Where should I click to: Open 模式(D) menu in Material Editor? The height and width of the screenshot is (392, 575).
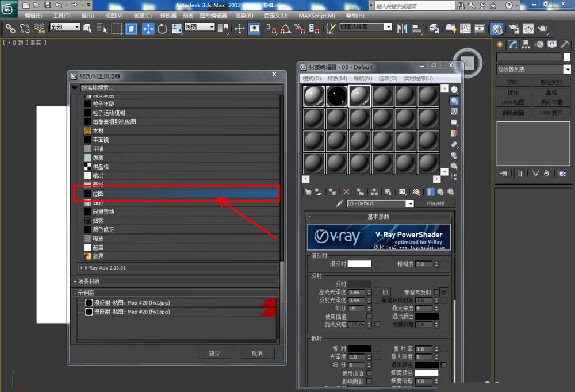[x=312, y=79]
